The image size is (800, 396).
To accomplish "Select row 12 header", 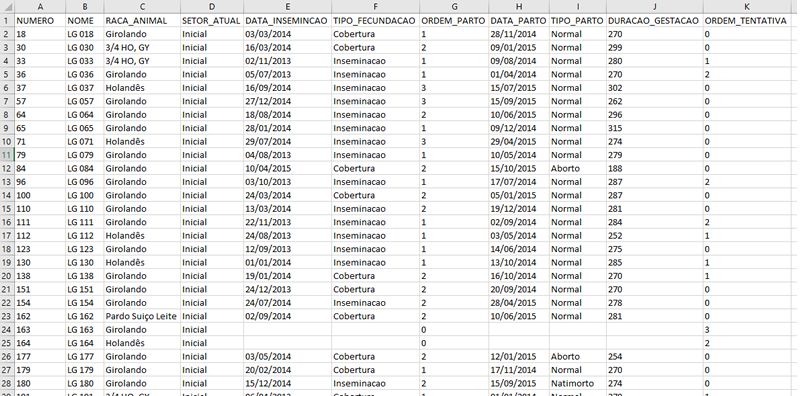I will 7,168.
